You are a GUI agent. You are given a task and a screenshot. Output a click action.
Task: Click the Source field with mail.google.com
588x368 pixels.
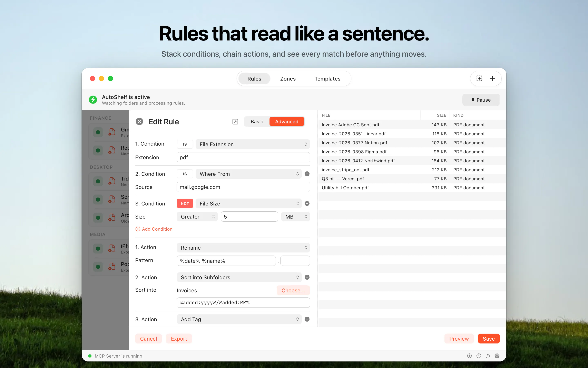tap(243, 187)
